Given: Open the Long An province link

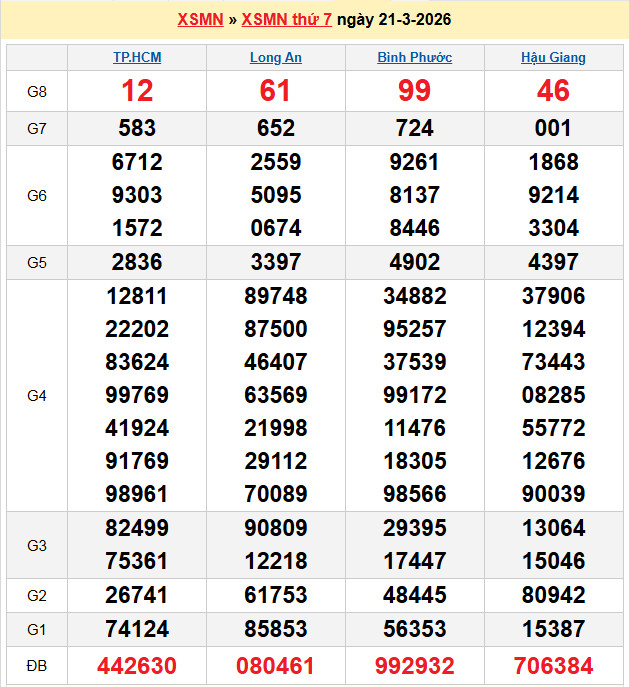Looking at the screenshot, I should (275, 58).
